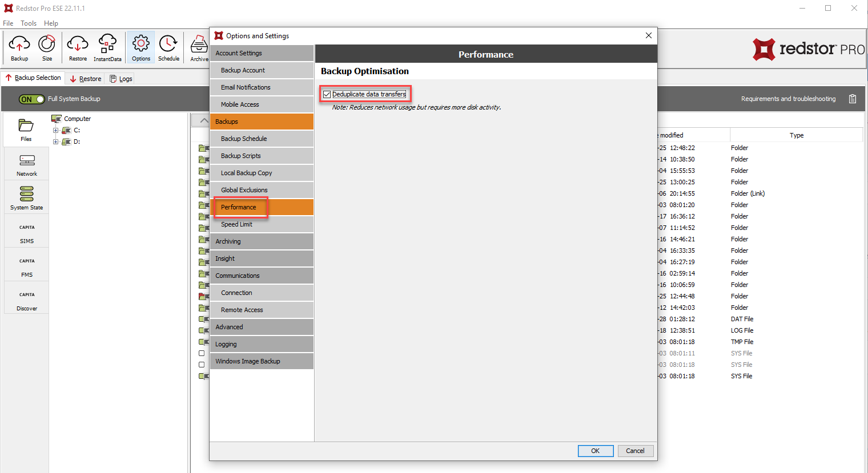The width and height of the screenshot is (868, 473).
Task: Open Global Exclusions settings page
Action: (x=262, y=190)
